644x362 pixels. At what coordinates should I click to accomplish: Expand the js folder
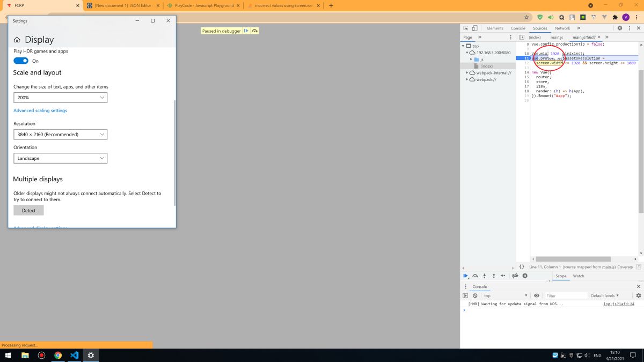click(471, 60)
